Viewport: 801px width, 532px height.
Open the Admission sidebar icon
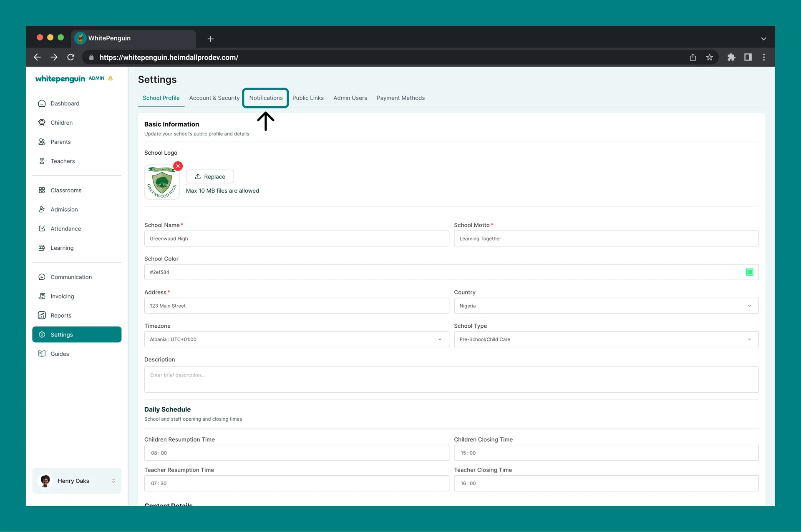pos(42,209)
